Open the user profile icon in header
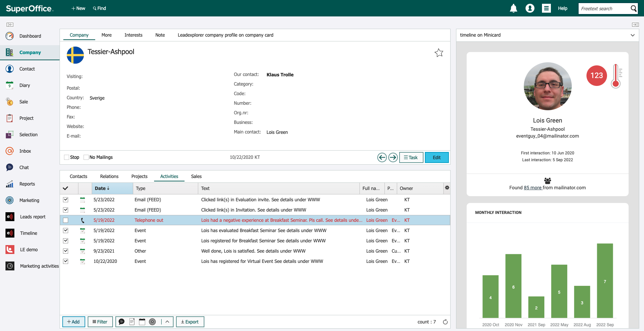This screenshot has height=331, width=644. coord(530,8)
